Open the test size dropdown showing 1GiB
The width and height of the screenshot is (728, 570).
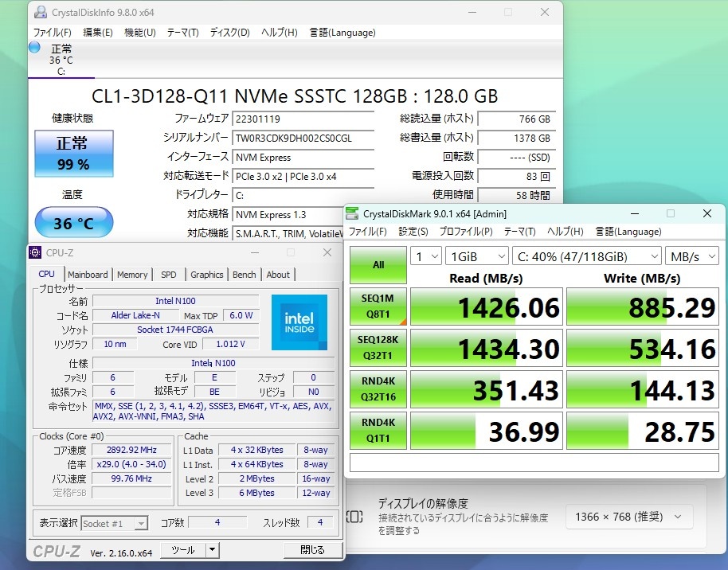476,256
